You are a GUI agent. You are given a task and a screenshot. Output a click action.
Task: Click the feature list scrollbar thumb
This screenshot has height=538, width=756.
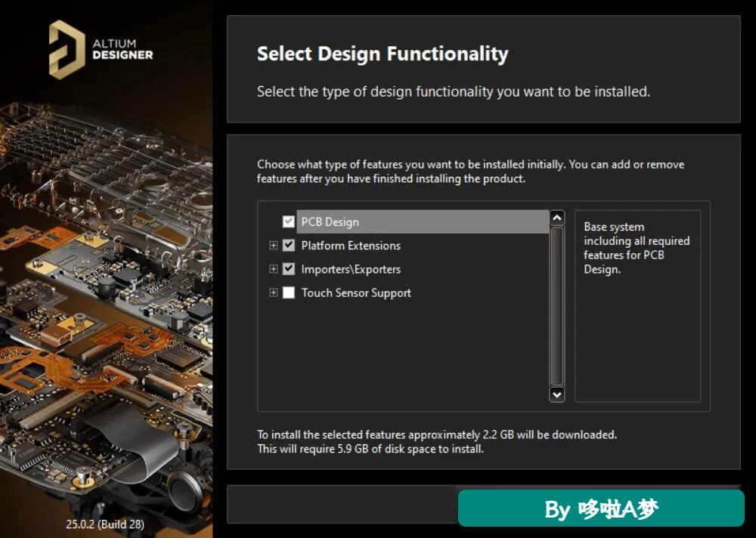pyautogui.click(x=557, y=305)
